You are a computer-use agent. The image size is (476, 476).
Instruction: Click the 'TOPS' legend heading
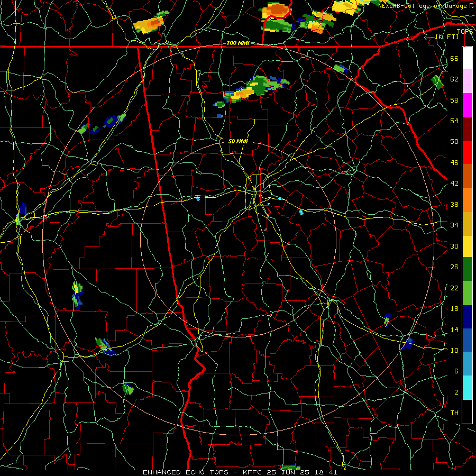[x=465, y=32]
